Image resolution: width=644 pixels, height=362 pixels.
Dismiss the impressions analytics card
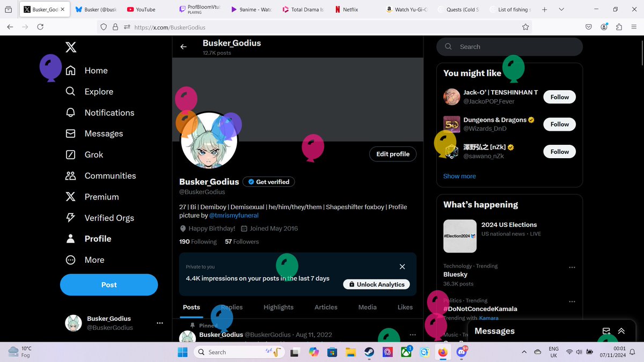(x=402, y=267)
